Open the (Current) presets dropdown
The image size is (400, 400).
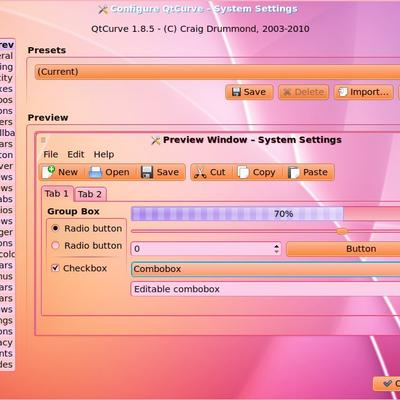217,72
